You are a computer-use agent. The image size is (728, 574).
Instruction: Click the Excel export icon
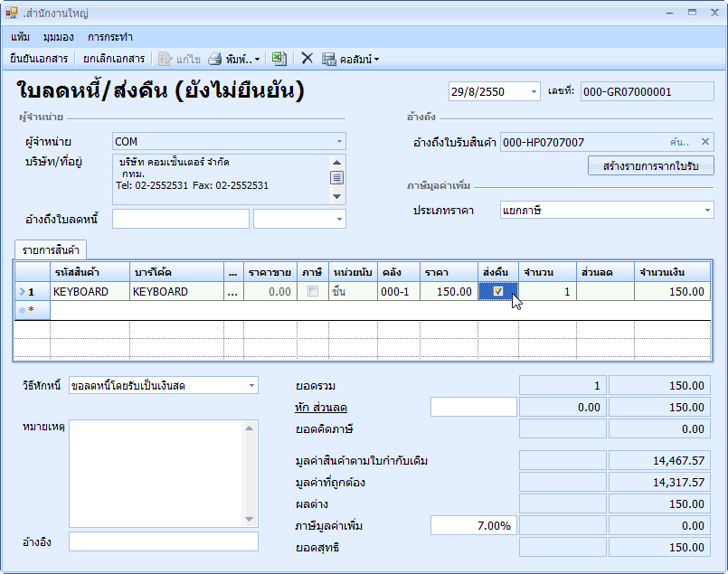tap(279, 59)
